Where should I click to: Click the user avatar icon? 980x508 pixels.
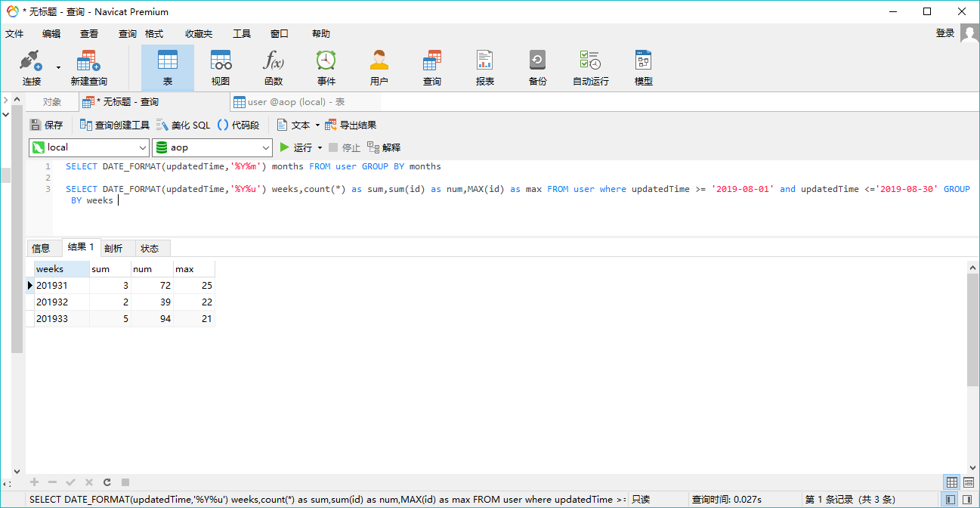pyautogui.click(x=970, y=32)
